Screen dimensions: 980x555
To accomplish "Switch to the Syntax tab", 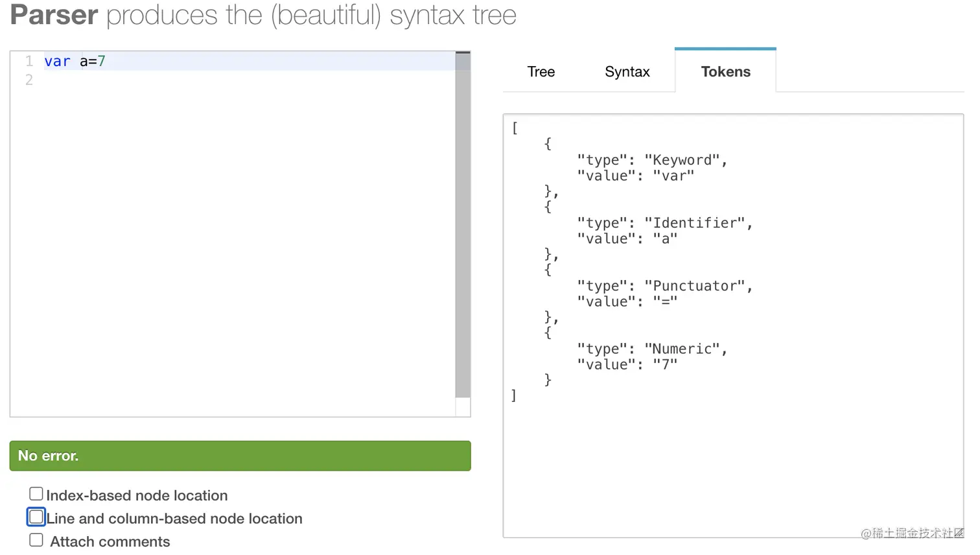I will (626, 71).
